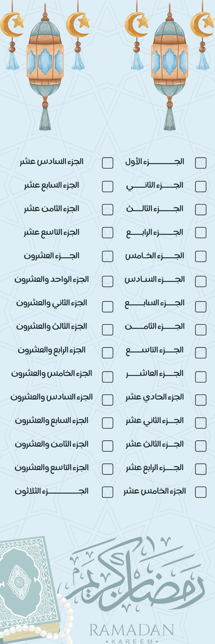Tick the checkbox for الجزء الثاني
Image resolution: width=215 pixels, height=644 pixels.
point(200,186)
